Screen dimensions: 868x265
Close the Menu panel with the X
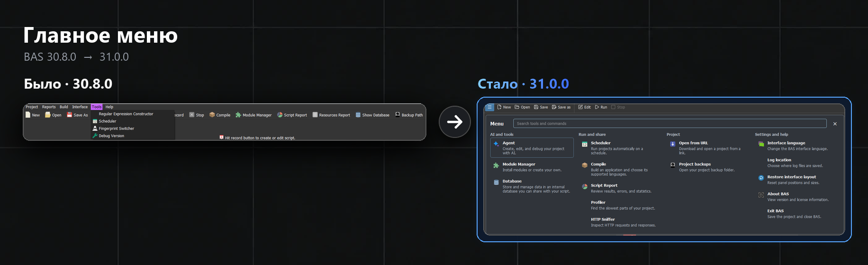pos(835,124)
